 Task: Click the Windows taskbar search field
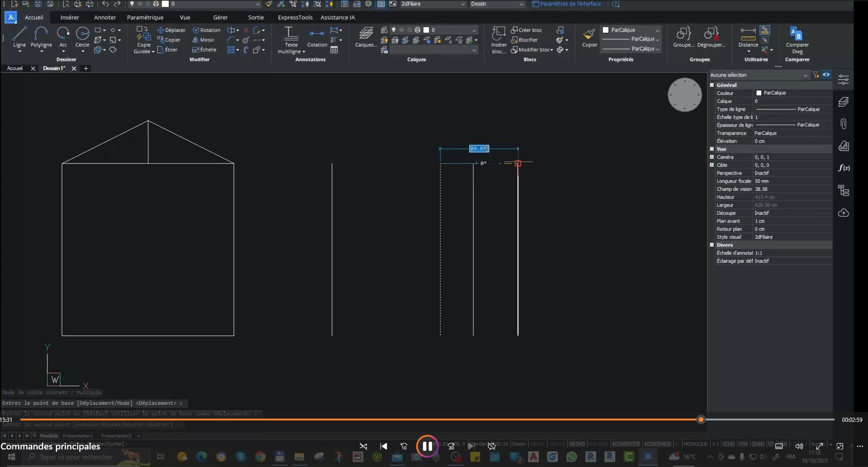76,457
